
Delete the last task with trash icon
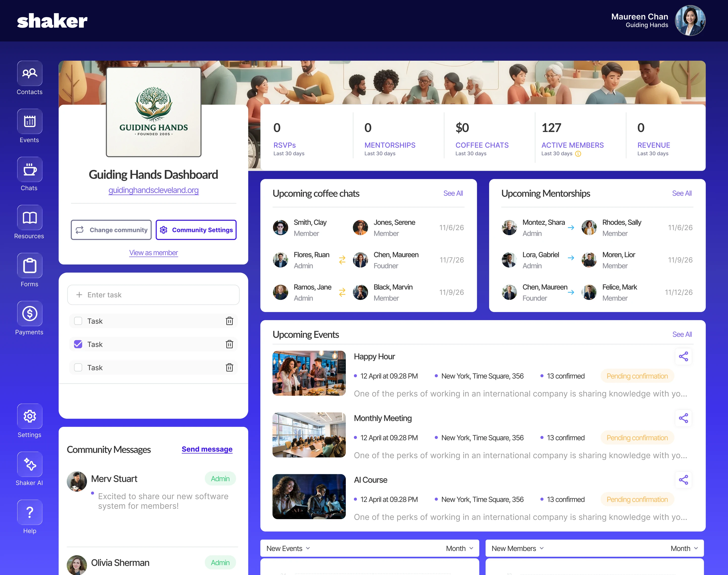(x=229, y=368)
